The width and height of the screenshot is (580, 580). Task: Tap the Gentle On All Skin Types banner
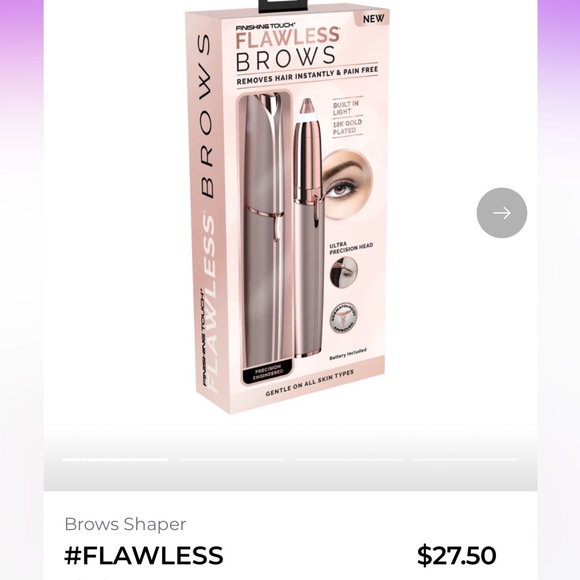(309, 383)
